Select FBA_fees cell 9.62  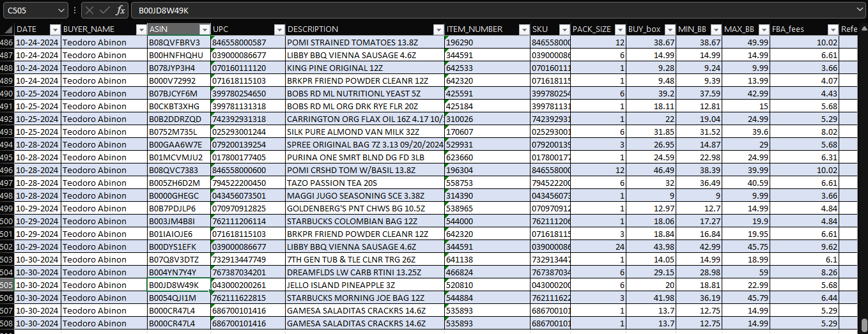point(805,247)
